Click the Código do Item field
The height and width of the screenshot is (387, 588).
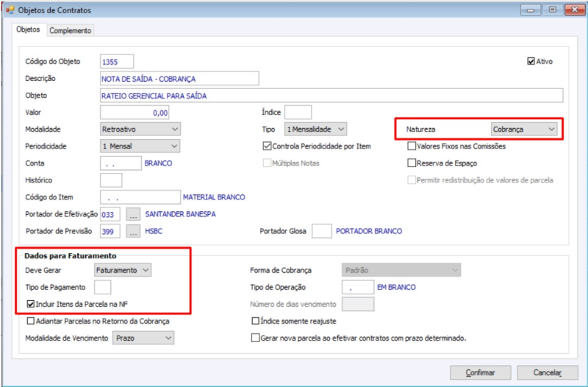point(140,197)
